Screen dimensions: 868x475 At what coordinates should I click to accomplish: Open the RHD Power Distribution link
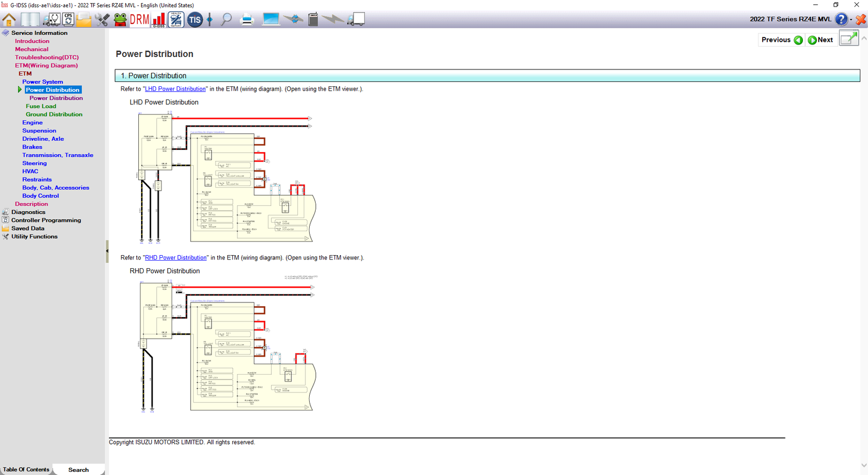point(176,258)
